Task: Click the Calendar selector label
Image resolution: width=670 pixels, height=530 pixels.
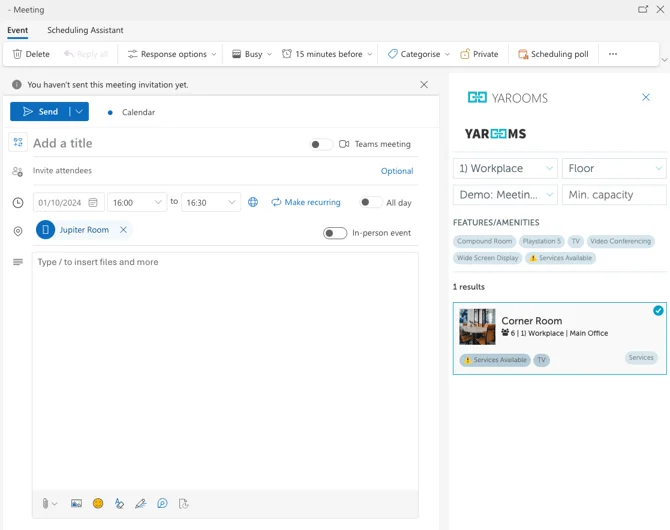Action: click(138, 112)
